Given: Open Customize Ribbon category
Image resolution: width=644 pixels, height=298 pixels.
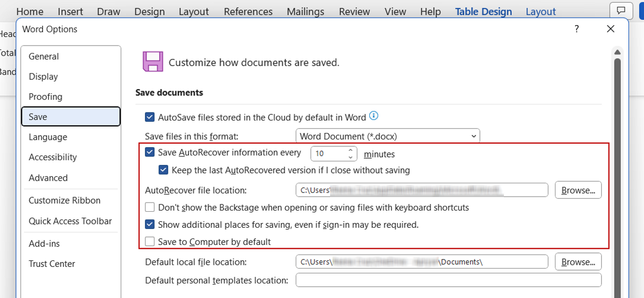Looking at the screenshot, I should (x=71, y=200).
